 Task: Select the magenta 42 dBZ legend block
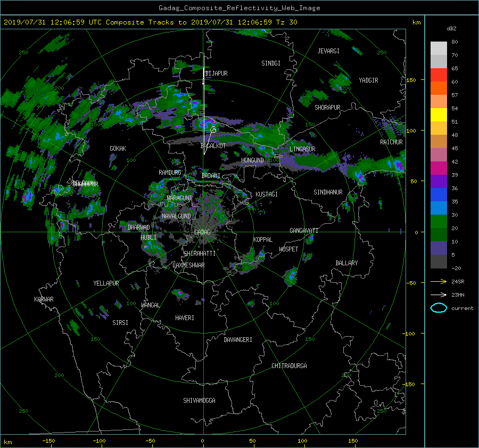pos(439,168)
